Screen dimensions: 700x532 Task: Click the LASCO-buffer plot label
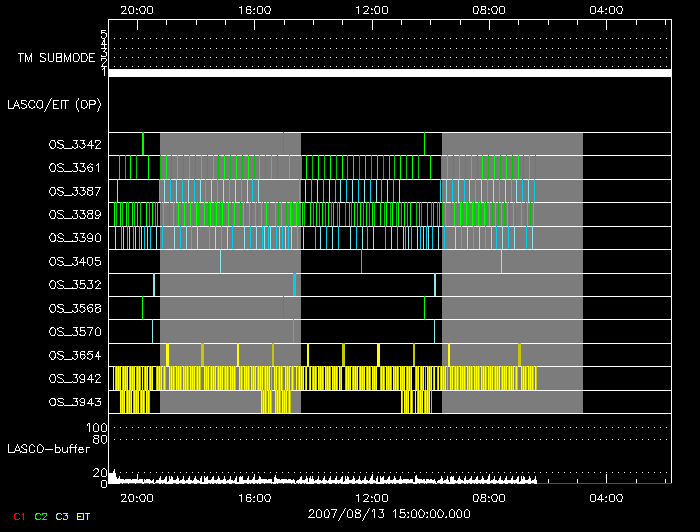(x=49, y=448)
